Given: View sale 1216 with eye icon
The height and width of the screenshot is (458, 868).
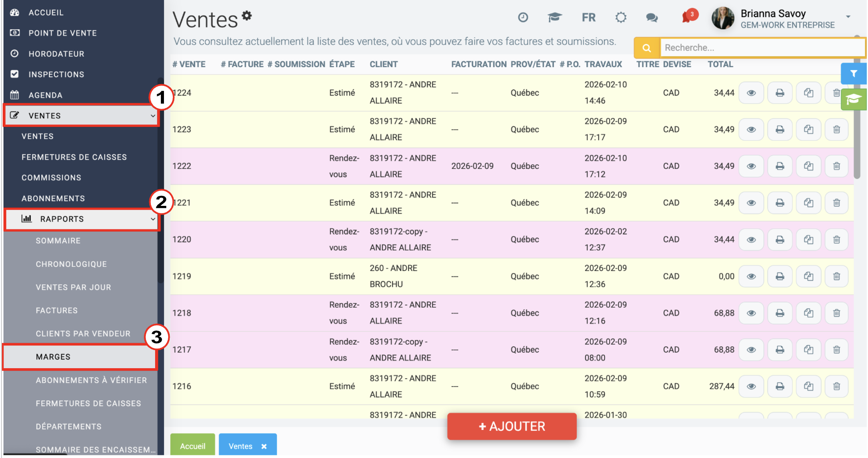Looking at the screenshot, I should tap(751, 386).
